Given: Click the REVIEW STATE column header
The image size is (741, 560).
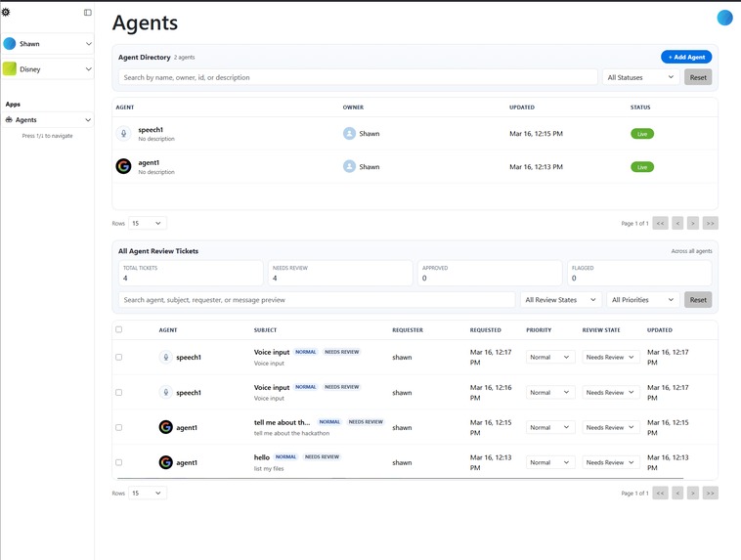Looking at the screenshot, I should pyautogui.click(x=601, y=330).
